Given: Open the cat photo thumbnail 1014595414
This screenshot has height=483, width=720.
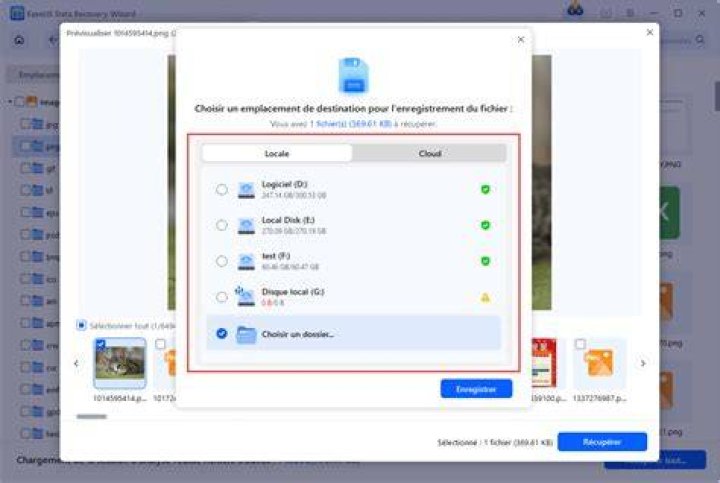Looking at the screenshot, I should (120, 363).
